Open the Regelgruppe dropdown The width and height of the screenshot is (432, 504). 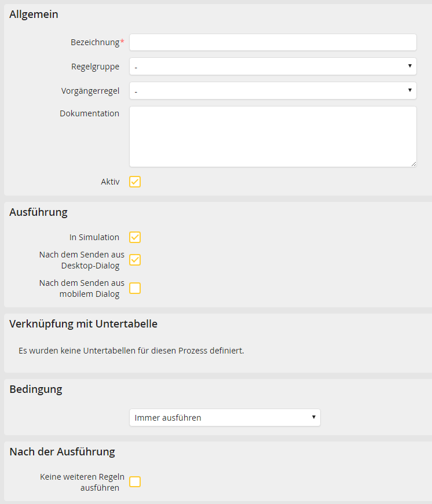(272, 67)
